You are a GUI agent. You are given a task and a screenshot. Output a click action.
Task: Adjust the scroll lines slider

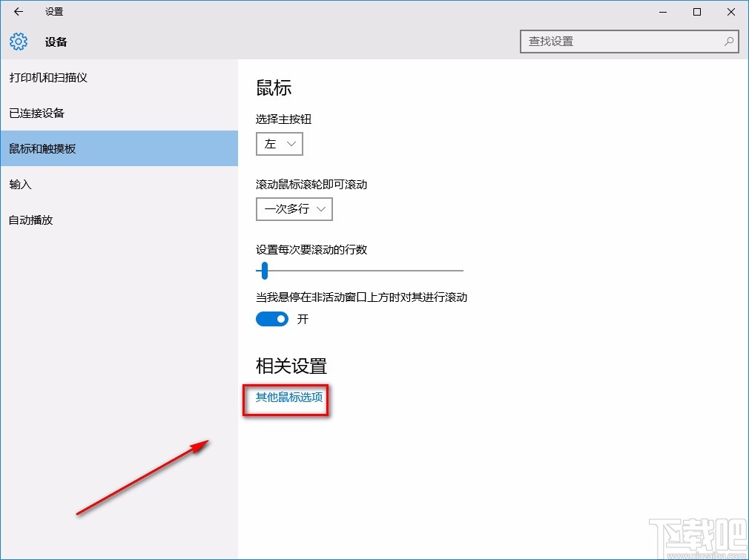[264, 271]
